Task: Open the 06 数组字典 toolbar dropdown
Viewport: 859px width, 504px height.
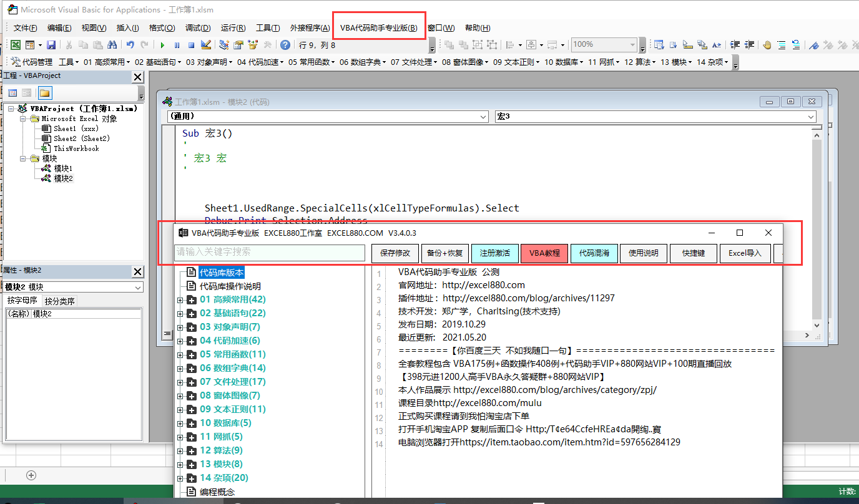Action: click(363, 62)
